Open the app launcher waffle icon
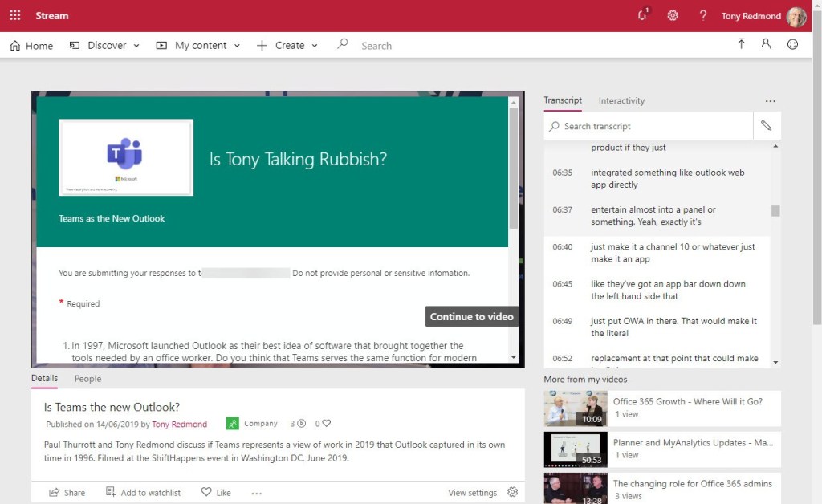This screenshot has width=822, height=504. click(15, 16)
